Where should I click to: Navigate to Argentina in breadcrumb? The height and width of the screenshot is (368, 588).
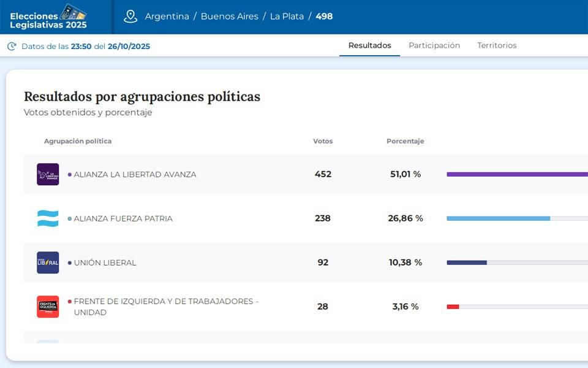click(x=167, y=17)
